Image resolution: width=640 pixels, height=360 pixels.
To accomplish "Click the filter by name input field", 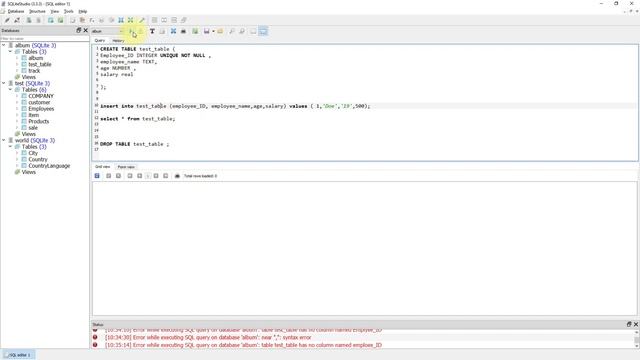I will (x=44, y=38).
